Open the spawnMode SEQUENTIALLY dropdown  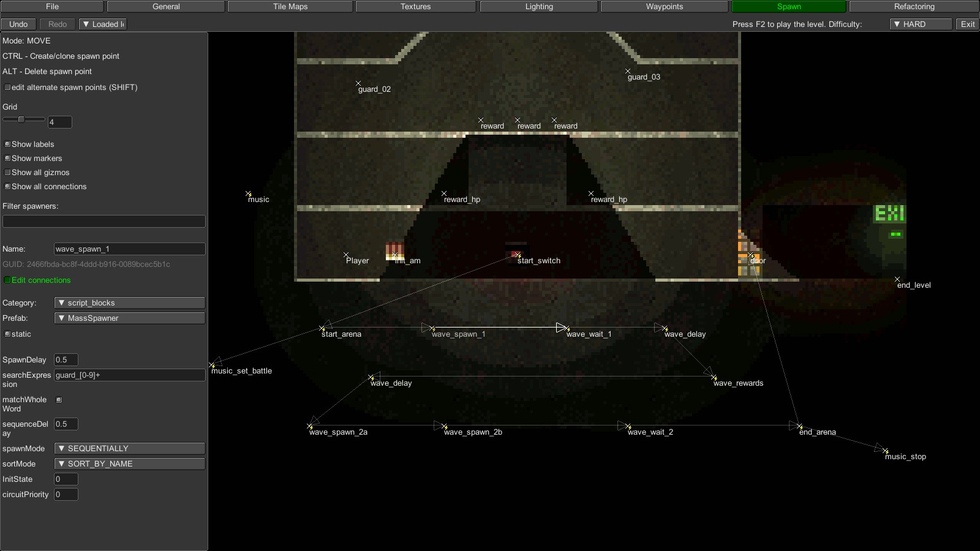pyautogui.click(x=129, y=448)
